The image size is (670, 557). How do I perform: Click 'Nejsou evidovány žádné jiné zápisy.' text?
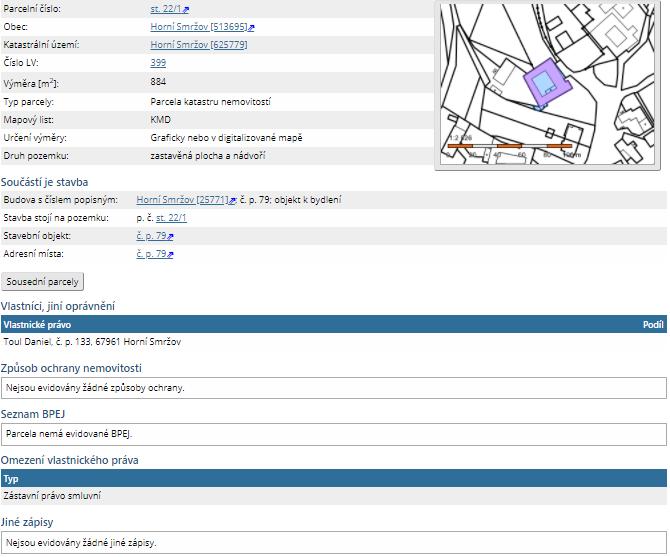tap(81, 543)
